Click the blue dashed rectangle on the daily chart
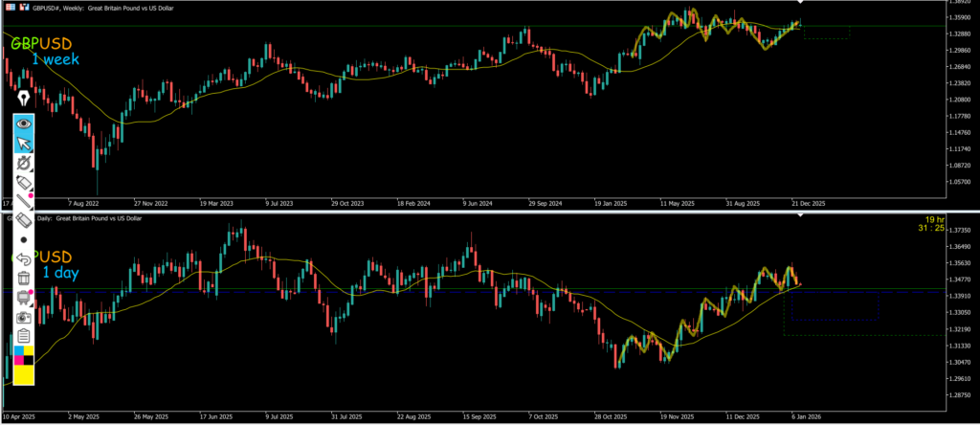This screenshot has height=425, width=980. tap(835, 304)
